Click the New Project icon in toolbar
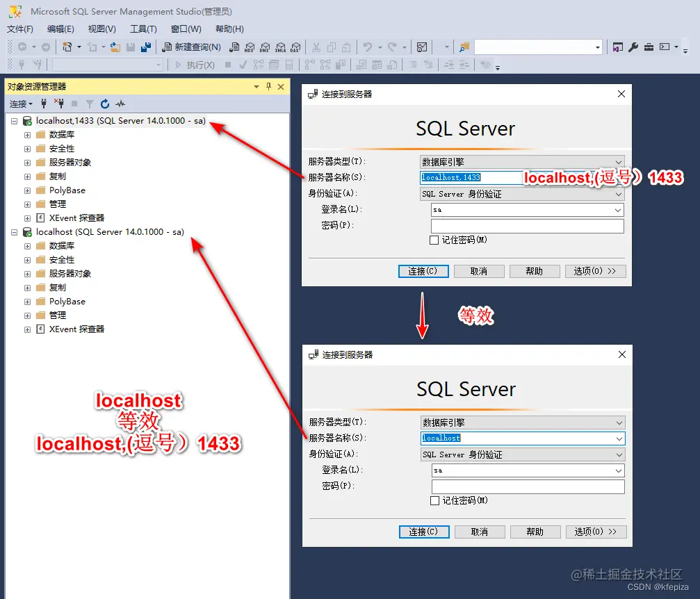Viewport: 700px width, 599px height. pyautogui.click(x=67, y=47)
